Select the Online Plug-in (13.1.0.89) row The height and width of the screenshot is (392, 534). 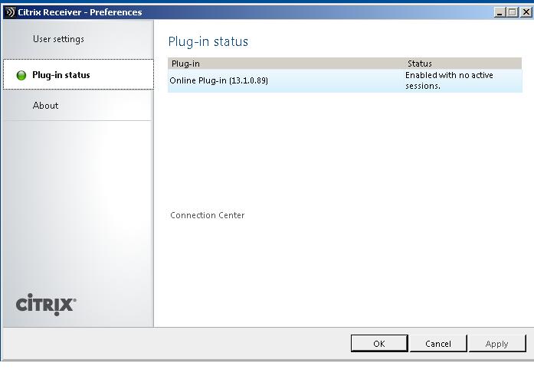point(345,80)
